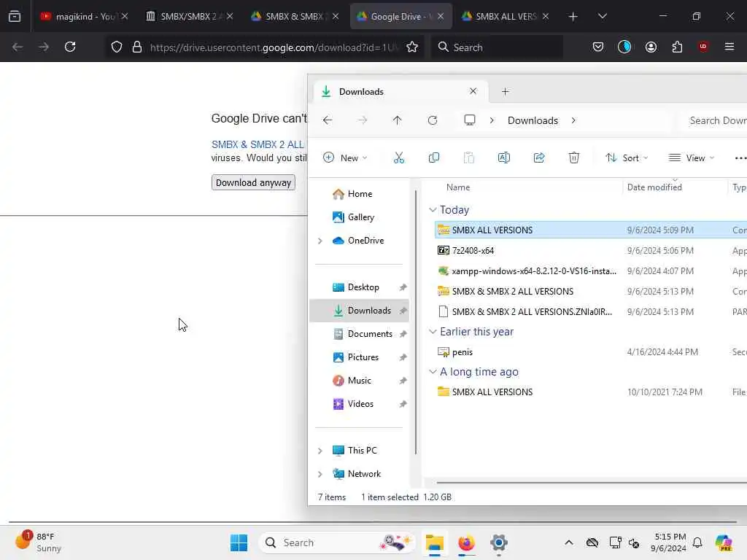Click the This PC monitor icon in address bar
This screenshot has height=560, width=747.
coord(470,120)
